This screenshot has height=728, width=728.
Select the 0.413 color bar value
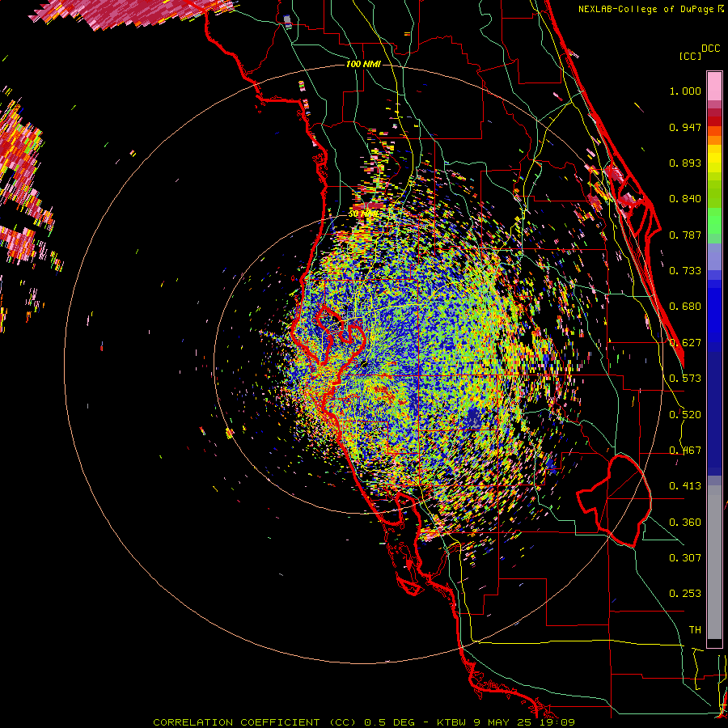pos(685,486)
